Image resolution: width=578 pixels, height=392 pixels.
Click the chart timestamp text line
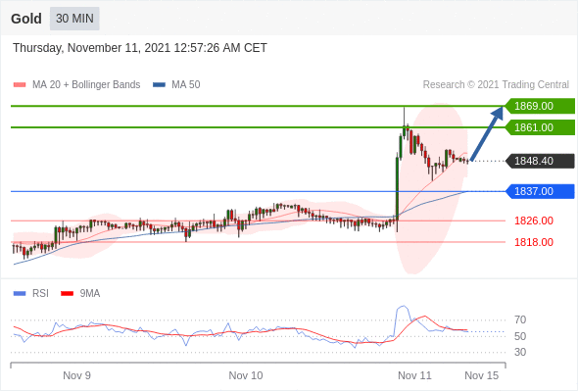140,48
